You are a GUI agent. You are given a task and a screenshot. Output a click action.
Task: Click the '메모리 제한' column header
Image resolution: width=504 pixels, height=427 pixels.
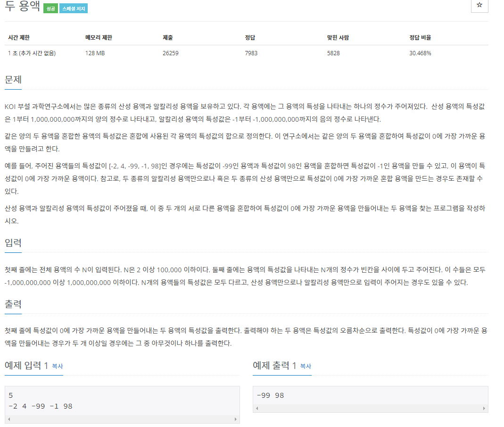(x=99, y=38)
